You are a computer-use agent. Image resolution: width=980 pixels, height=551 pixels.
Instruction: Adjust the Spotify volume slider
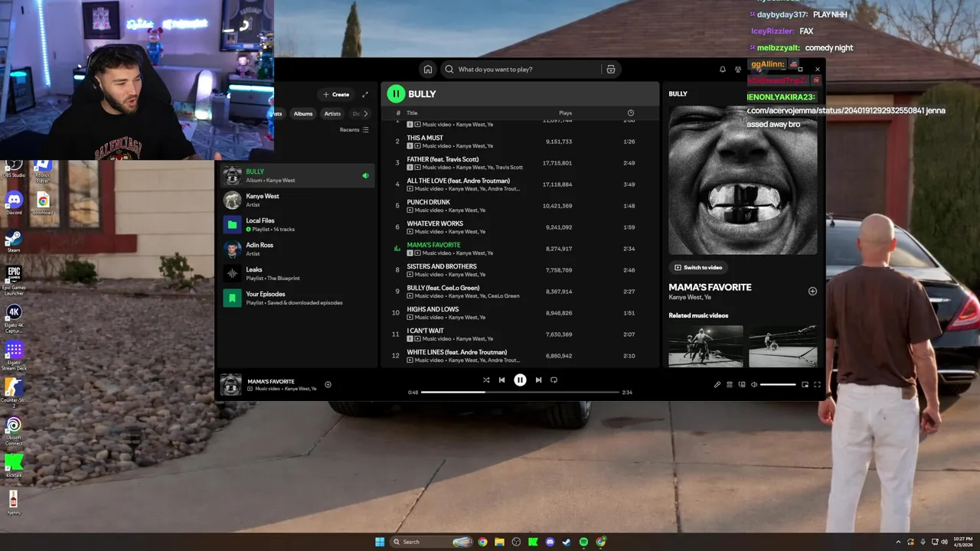pos(778,384)
